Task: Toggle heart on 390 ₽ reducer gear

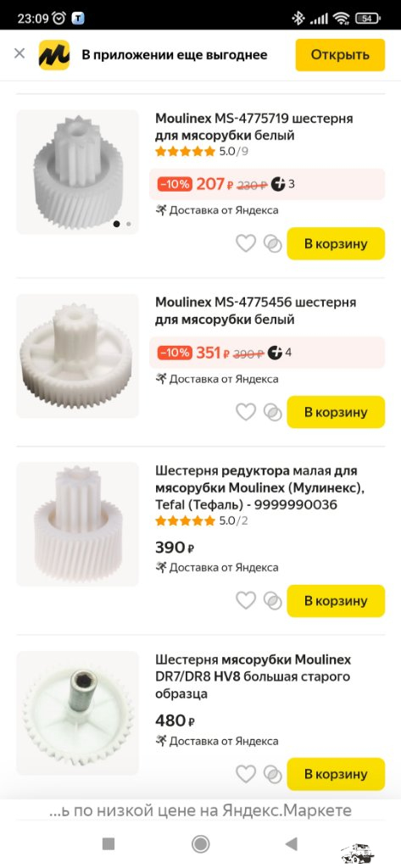Action: tap(246, 601)
